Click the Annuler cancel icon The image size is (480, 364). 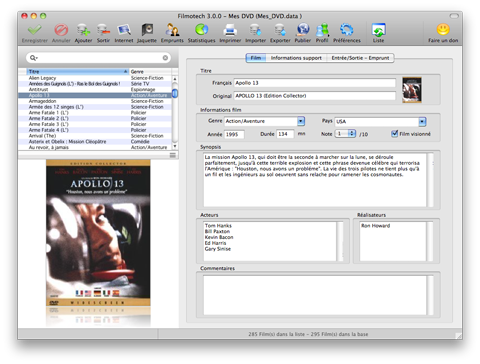point(61,30)
